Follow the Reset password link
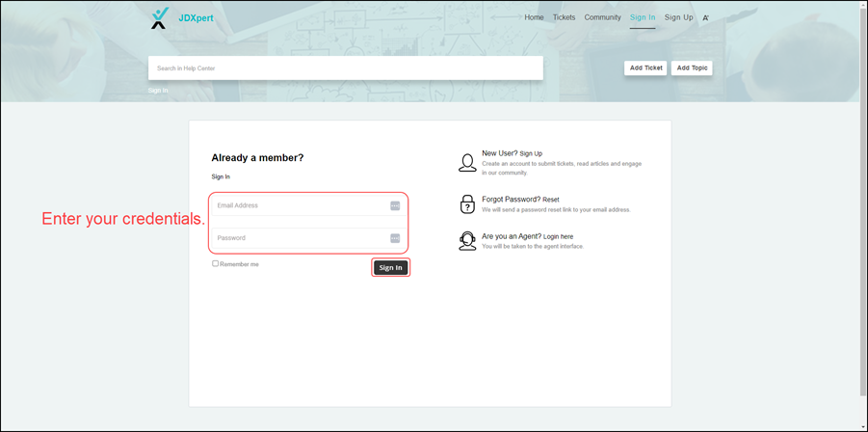868x432 pixels. click(551, 200)
